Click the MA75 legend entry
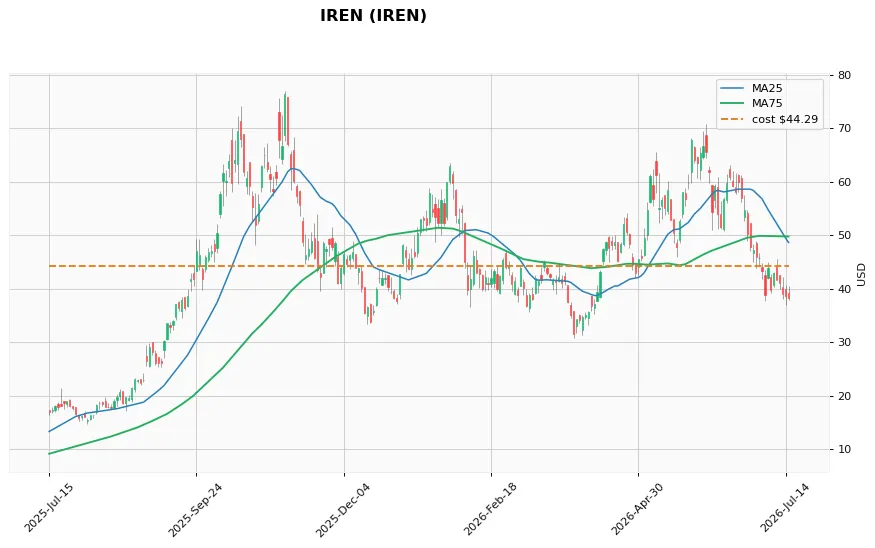Image resolution: width=875 pixels, height=548 pixels. [752, 103]
